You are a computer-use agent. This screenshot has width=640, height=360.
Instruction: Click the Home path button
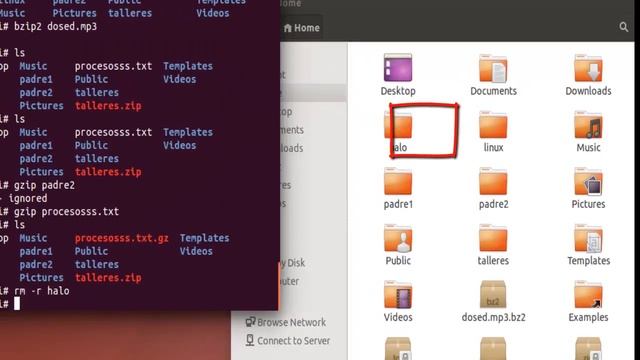(302, 28)
